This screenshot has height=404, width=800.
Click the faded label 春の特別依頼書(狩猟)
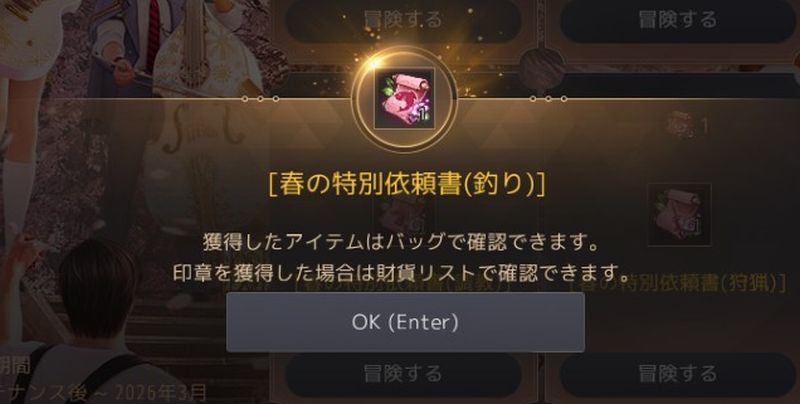(678, 283)
